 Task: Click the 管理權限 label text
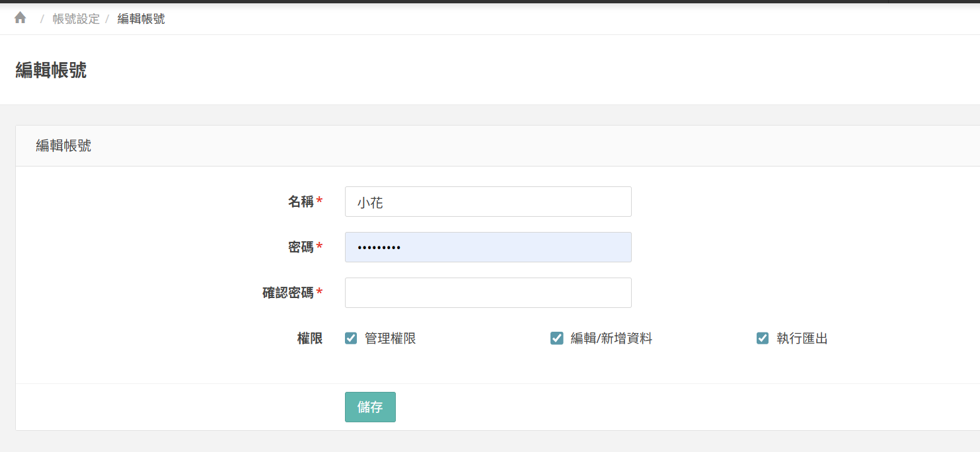point(390,338)
